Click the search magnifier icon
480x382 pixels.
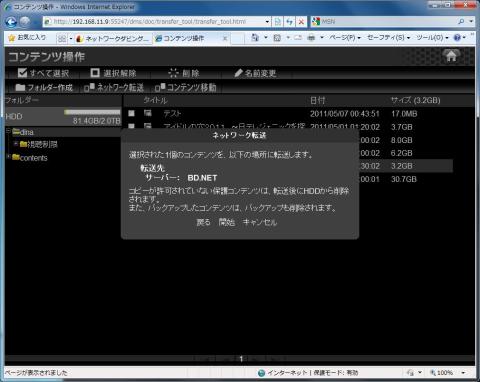click(461, 22)
